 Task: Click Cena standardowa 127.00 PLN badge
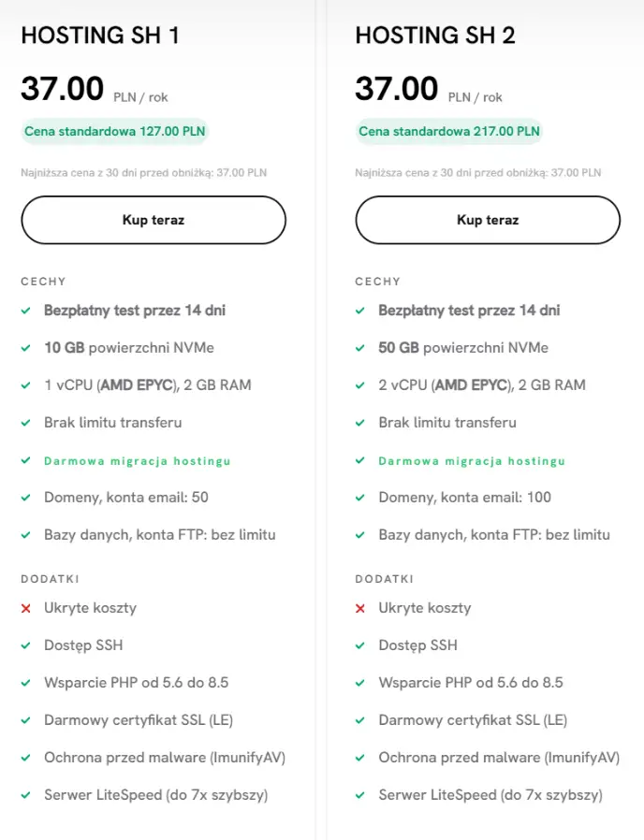(115, 131)
